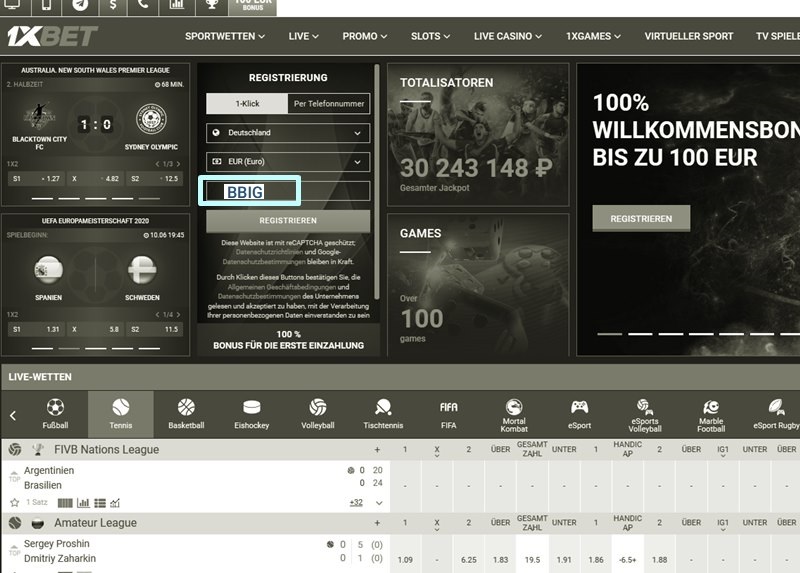Open the Live Casino menu
This screenshot has width=800, height=573.
508,36
